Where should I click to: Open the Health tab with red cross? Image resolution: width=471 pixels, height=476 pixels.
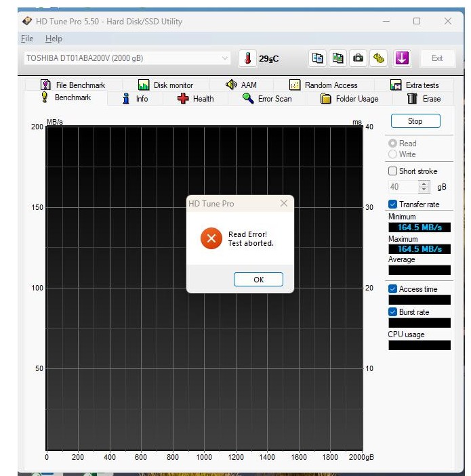tap(195, 99)
